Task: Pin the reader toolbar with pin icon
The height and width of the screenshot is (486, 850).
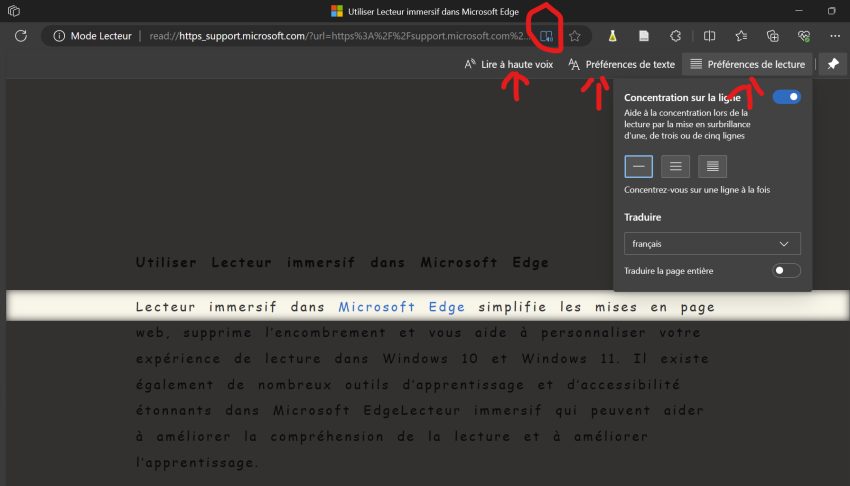Action: pos(833,64)
